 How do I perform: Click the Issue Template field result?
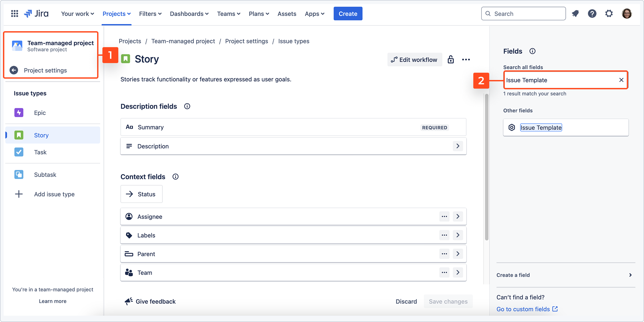click(x=565, y=127)
